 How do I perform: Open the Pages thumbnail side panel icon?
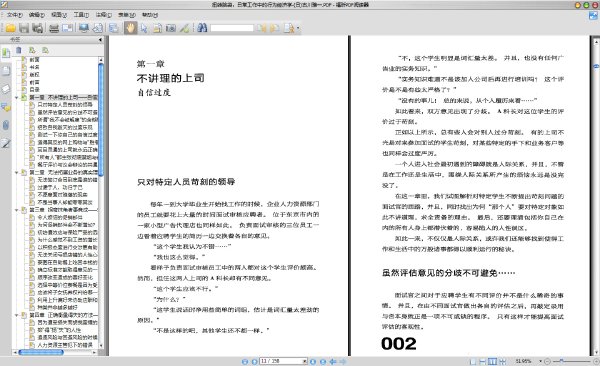(6, 71)
